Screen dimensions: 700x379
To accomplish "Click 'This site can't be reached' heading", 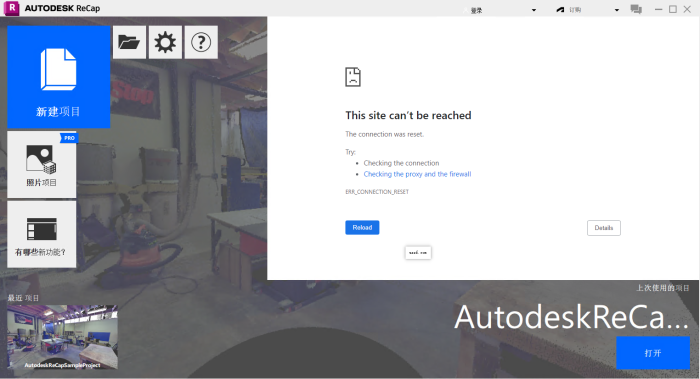I will [x=408, y=116].
